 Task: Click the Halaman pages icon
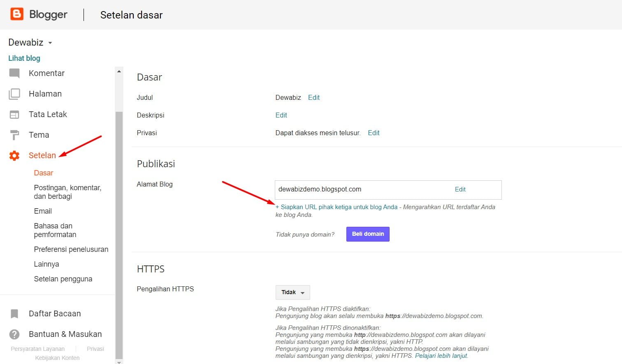14,94
